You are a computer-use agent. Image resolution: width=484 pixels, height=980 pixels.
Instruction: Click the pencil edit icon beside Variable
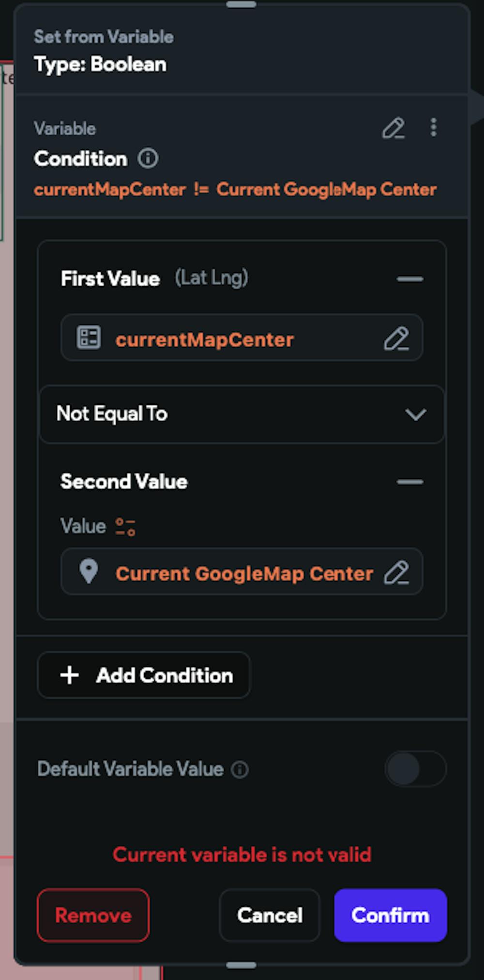point(393,128)
